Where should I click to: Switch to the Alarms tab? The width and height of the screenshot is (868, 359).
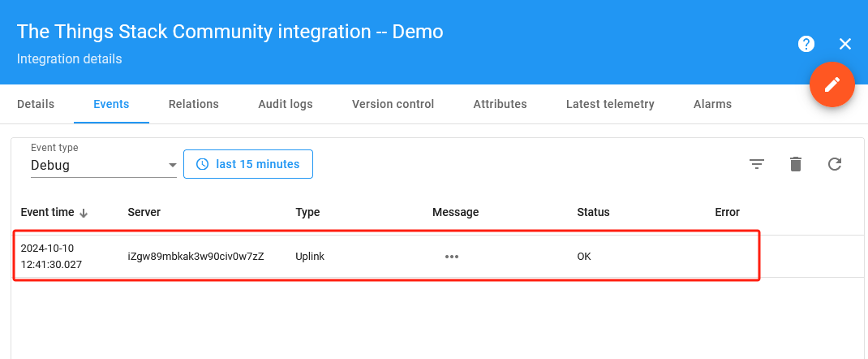tap(712, 104)
